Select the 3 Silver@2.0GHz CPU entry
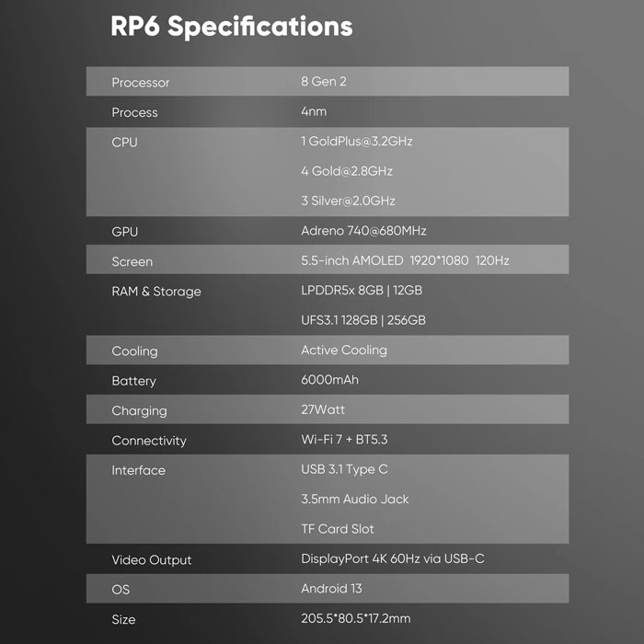The width and height of the screenshot is (644, 644). click(348, 201)
